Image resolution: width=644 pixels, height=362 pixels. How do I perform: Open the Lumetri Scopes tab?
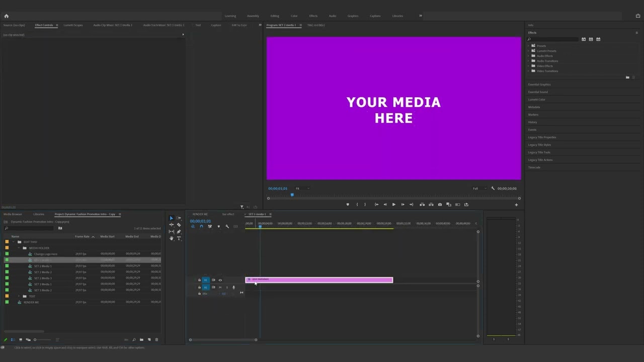click(x=73, y=25)
